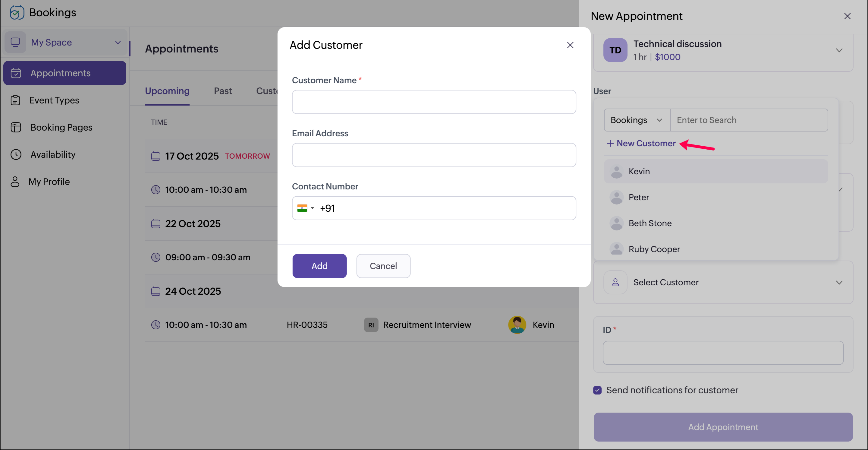Screen dimensions: 868x450
Task: Expand the Technical discussion event selector
Action: pyautogui.click(x=839, y=51)
